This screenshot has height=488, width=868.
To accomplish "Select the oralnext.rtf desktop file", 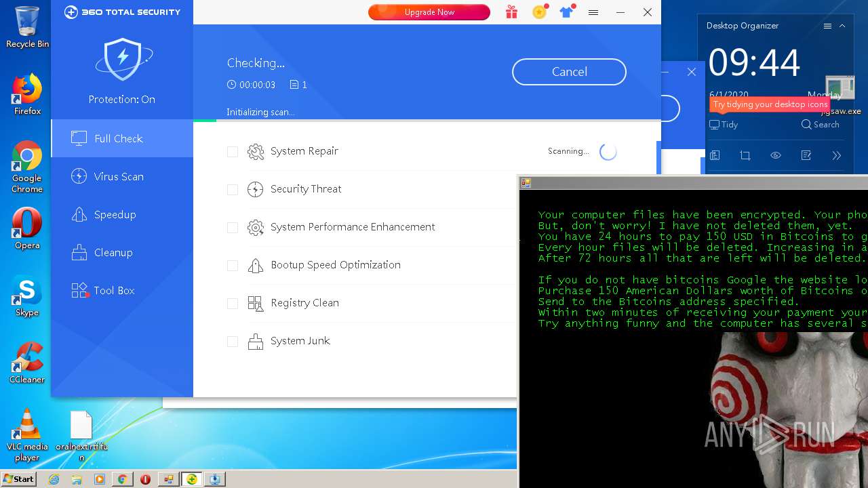I will [81, 435].
